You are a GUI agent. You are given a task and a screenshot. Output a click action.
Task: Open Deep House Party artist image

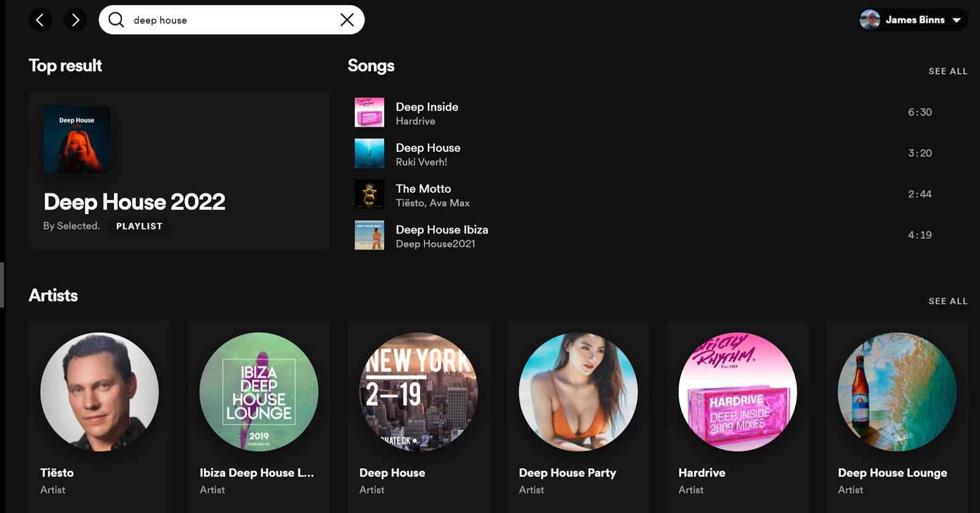(x=578, y=392)
